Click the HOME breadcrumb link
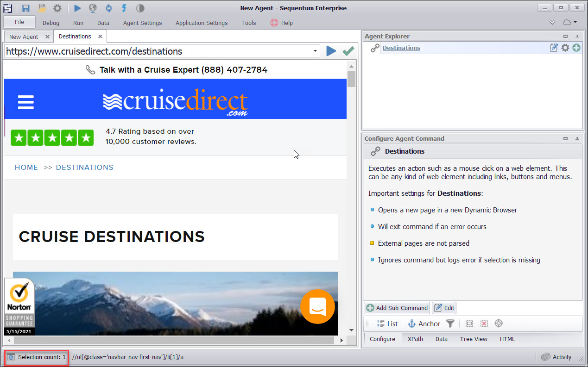 coord(26,168)
